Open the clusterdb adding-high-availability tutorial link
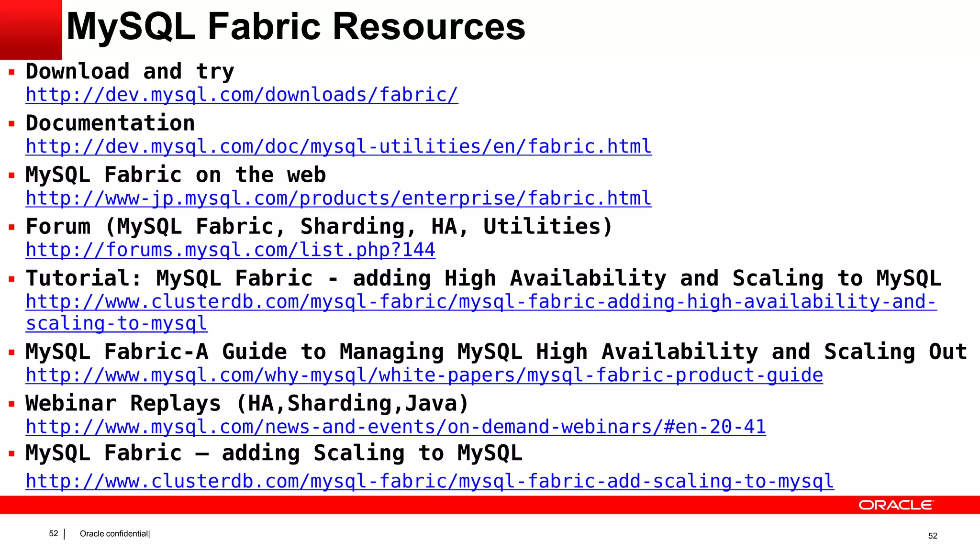Screen dimensions: 980x551 481,312
